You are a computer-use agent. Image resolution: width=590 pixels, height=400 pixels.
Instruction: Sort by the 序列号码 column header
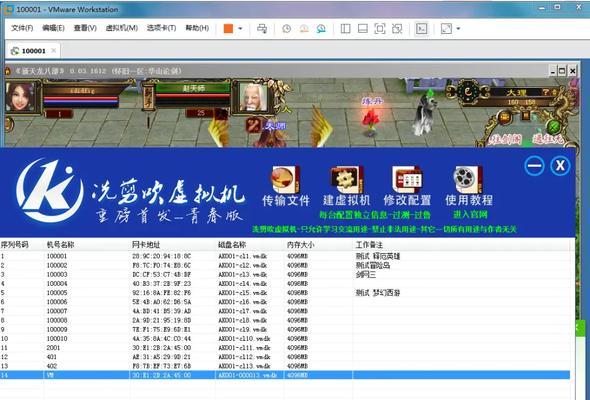pos(15,245)
